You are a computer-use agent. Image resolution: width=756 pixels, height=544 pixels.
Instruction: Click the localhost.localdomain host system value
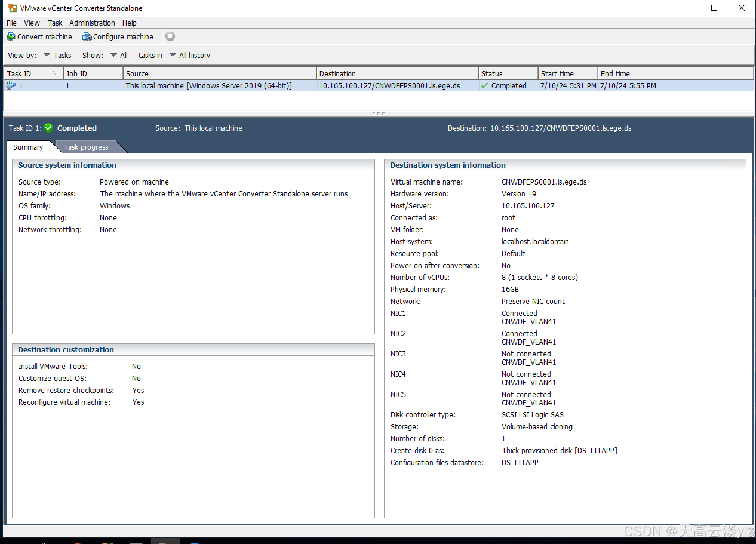pos(535,241)
